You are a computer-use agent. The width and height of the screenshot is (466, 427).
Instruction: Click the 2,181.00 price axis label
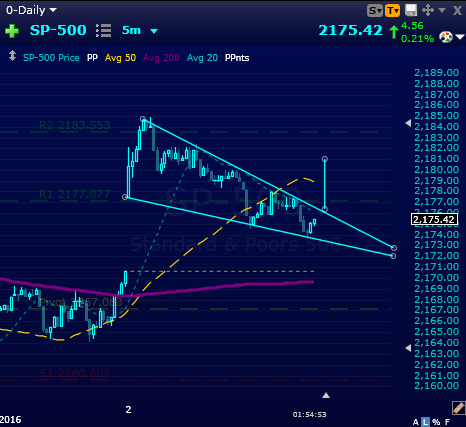(436, 159)
